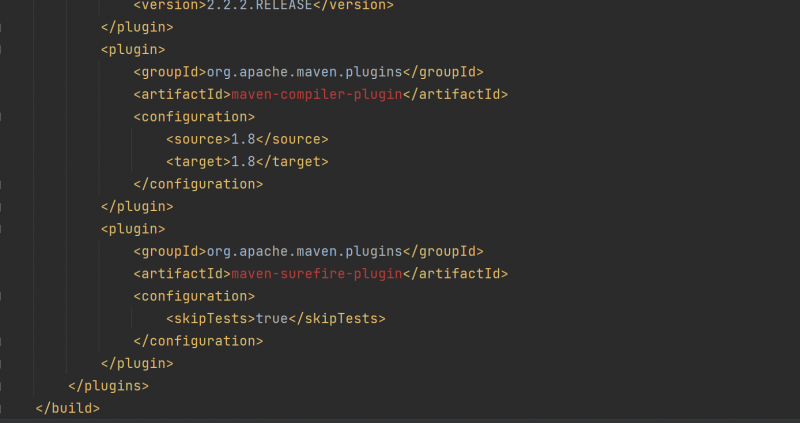Click surefire plugin's org.apache.maven.plugins groupId value
The width and height of the screenshot is (800, 423).
point(304,251)
